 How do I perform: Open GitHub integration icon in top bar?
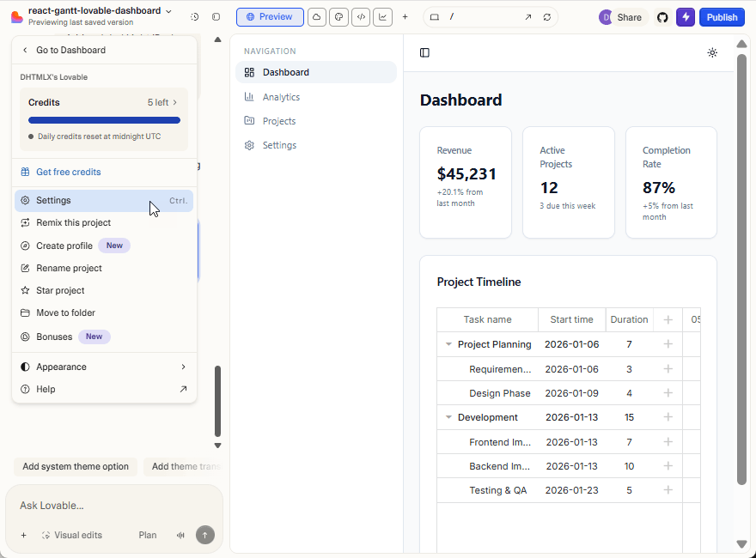click(662, 17)
